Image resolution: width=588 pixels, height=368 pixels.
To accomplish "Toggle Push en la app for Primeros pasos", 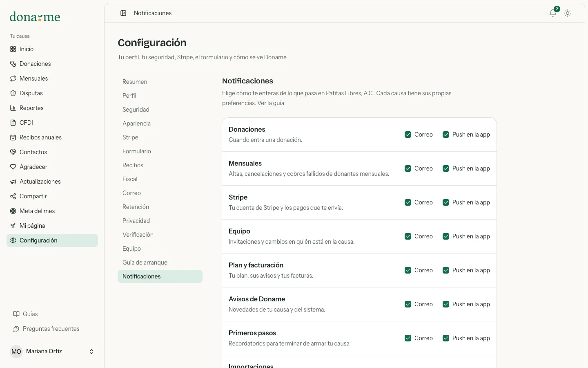I will tap(446, 338).
